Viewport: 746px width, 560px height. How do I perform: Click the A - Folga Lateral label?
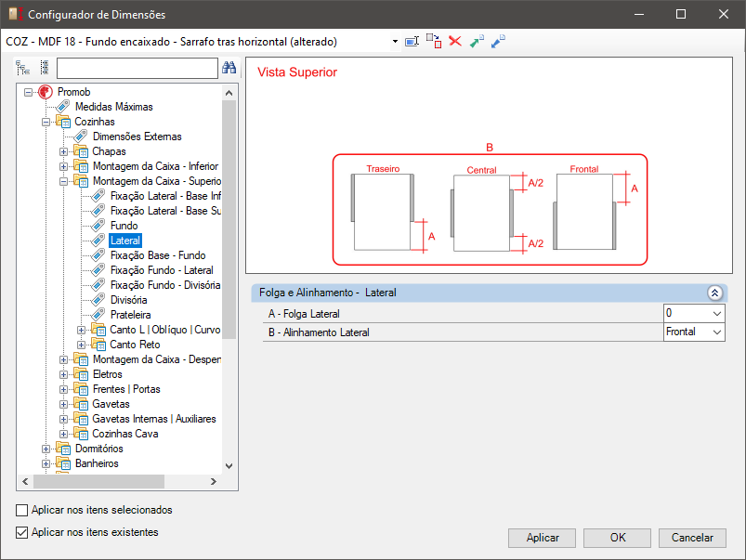click(x=304, y=314)
